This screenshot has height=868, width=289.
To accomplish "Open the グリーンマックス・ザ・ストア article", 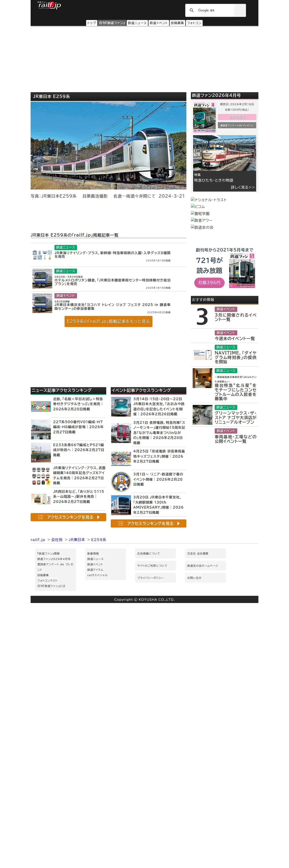I will (235, 418).
